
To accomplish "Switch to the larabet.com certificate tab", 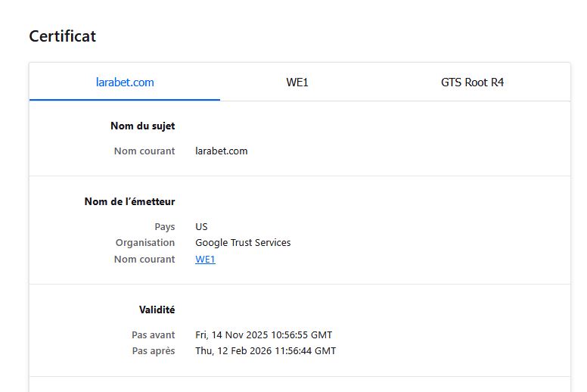I will tap(125, 82).
